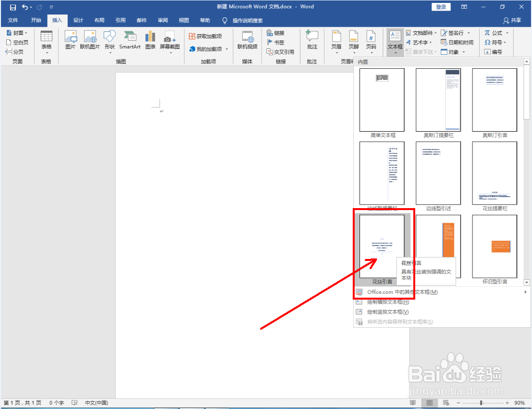This screenshot has height=409, width=532.
Task: Click the 登录 sign-in button
Action: pyautogui.click(x=440, y=7)
